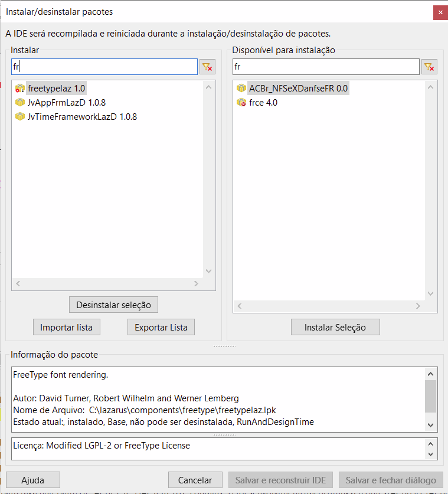
Task: Click Cancelar button
Action: [195, 480]
